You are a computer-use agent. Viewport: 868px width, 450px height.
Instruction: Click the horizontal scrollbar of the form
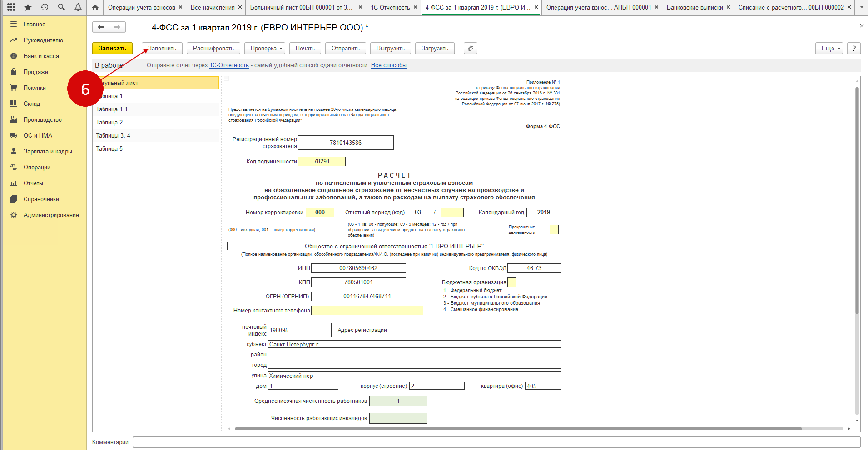(x=518, y=429)
